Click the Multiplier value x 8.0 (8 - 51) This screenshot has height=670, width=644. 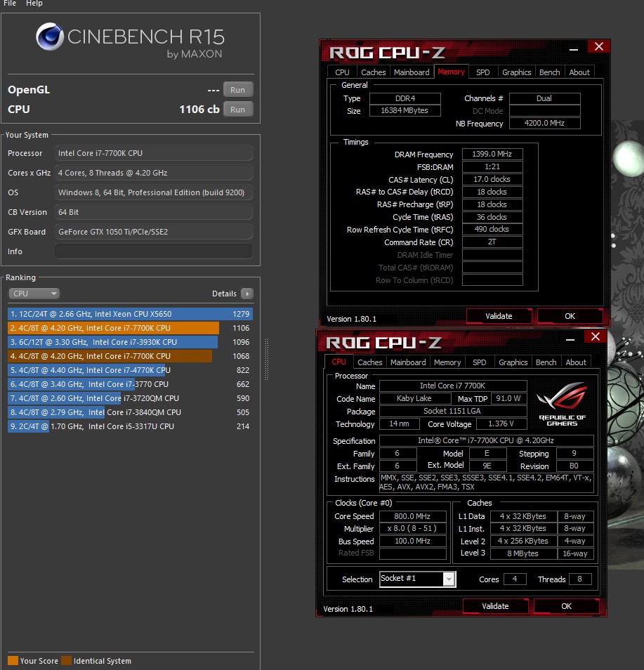coord(412,529)
